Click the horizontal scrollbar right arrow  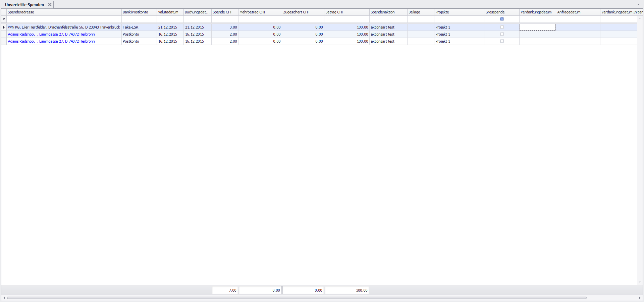pos(640,298)
